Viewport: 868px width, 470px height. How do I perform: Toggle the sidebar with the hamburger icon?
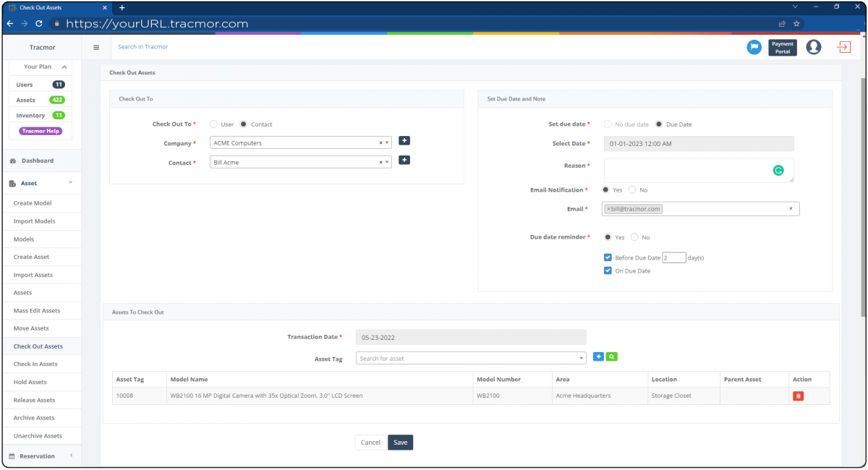coord(96,47)
